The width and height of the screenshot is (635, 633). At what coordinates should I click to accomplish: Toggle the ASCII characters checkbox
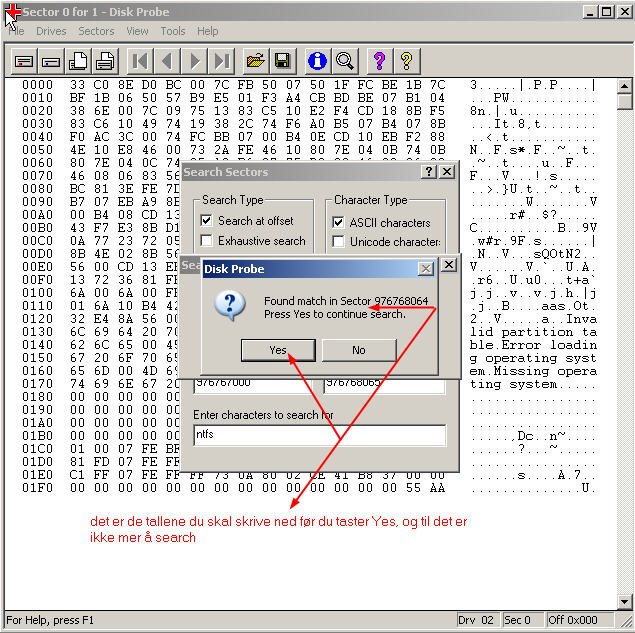pos(338,222)
